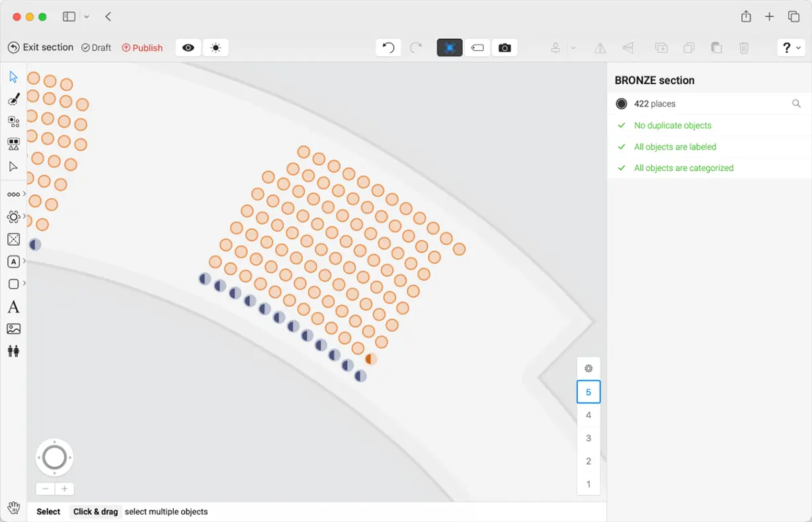The height and width of the screenshot is (522, 812).
Task: Choose the text tool in left toolbar
Action: tap(13, 307)
